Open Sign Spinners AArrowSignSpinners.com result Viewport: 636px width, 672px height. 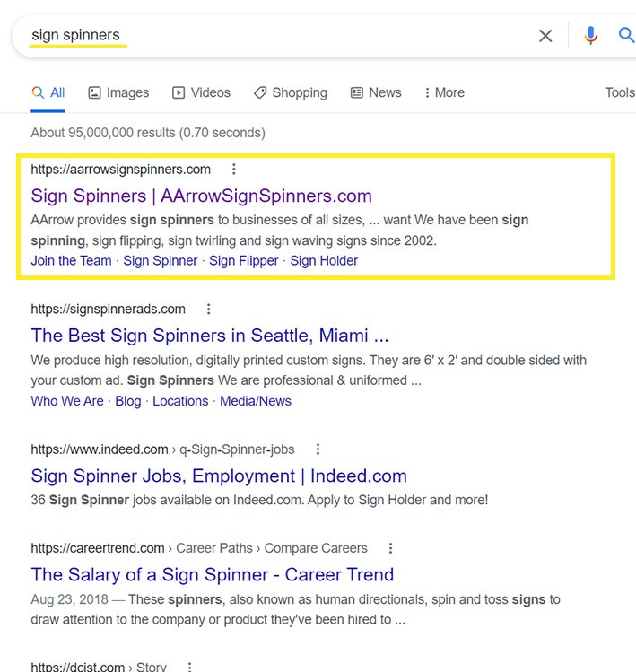click(x=201, y=196)
